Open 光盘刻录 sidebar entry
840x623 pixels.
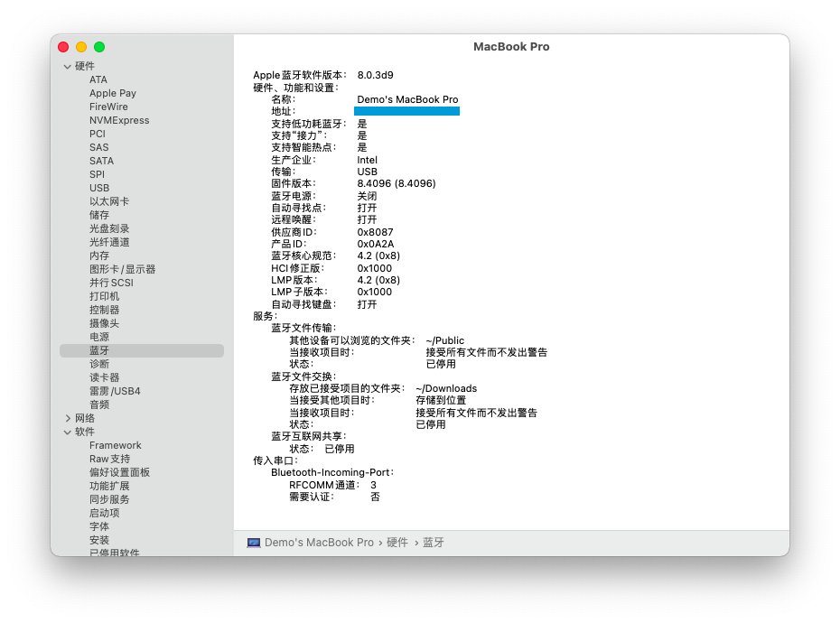(x=109, y=228)
